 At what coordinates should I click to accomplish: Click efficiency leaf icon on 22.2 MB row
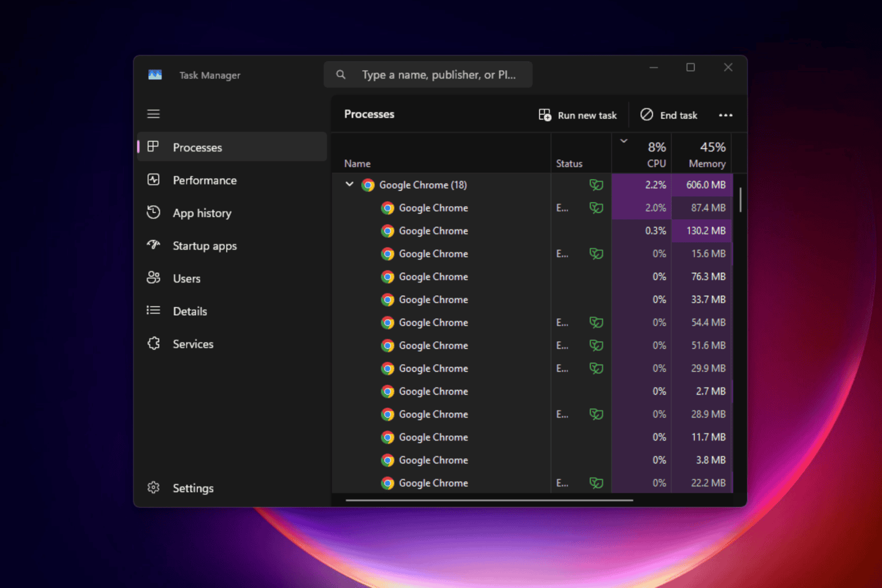pyautogui.click(x=596, y=483)
